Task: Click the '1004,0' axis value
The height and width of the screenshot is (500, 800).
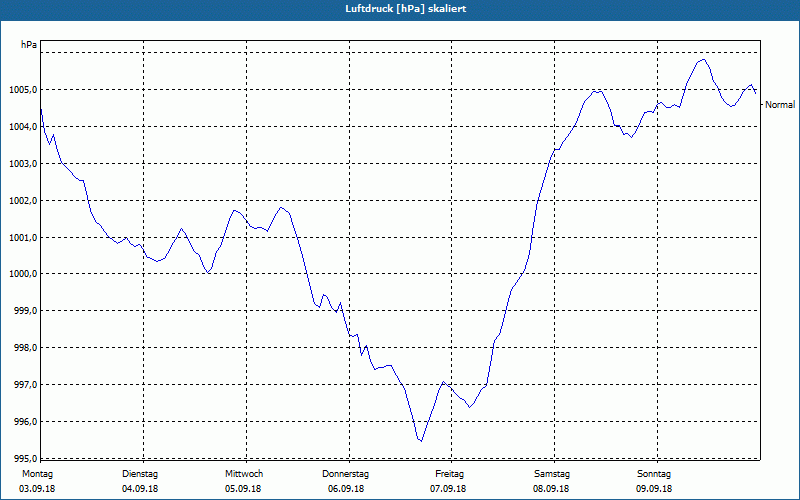Action: tap(23, 127)
